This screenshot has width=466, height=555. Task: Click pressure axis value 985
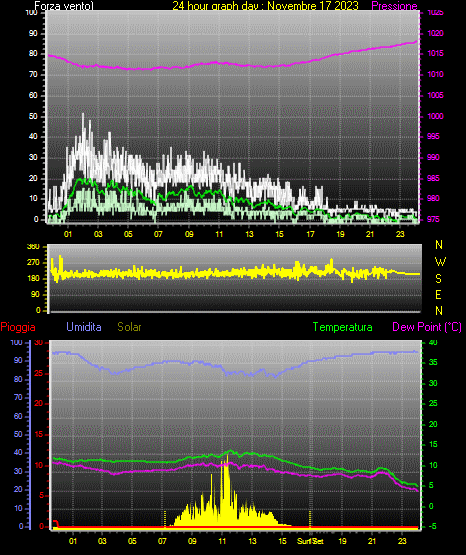click(433, 178)
